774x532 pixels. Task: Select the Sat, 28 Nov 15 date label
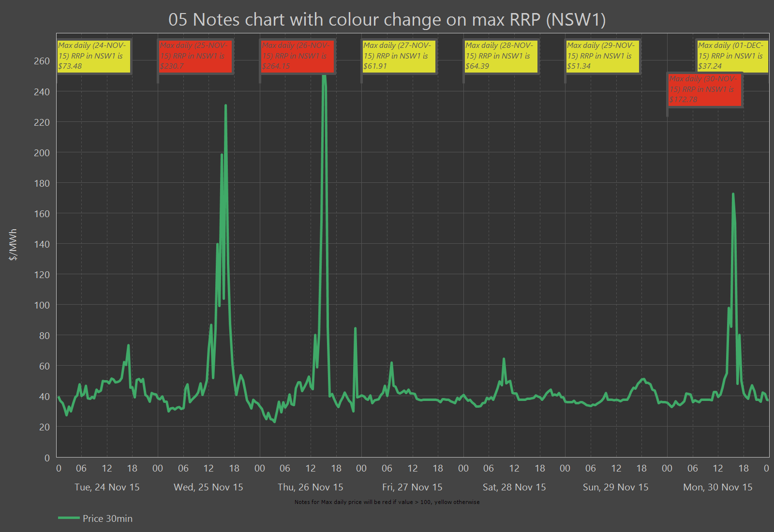pyautogui.click(x=514, y=487)
